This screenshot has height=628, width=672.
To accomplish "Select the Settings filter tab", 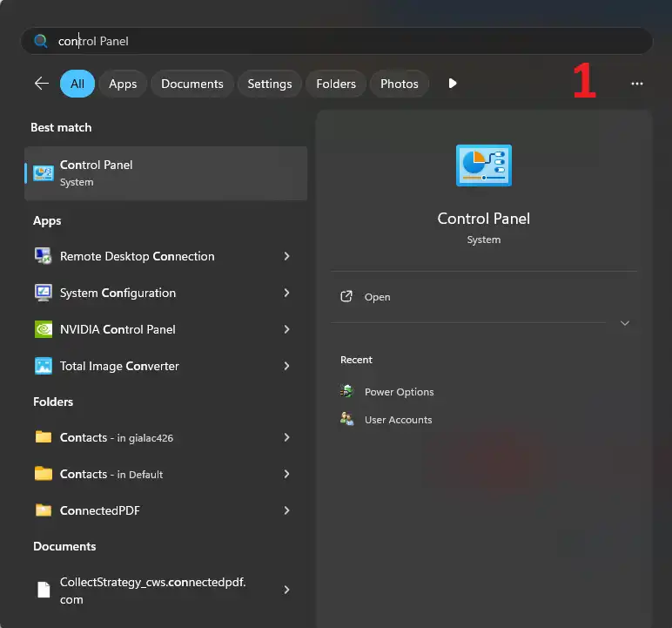I will coord(269,84).
